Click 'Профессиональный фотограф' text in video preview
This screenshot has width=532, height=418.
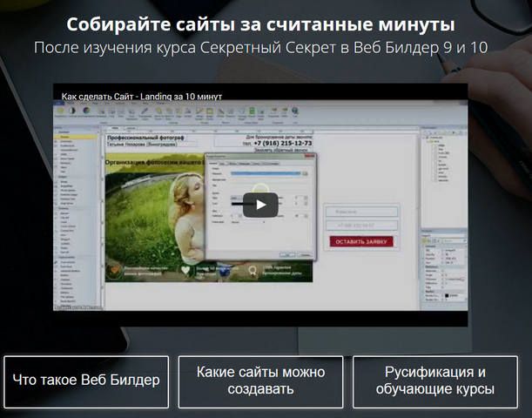[x=145, y=138]
